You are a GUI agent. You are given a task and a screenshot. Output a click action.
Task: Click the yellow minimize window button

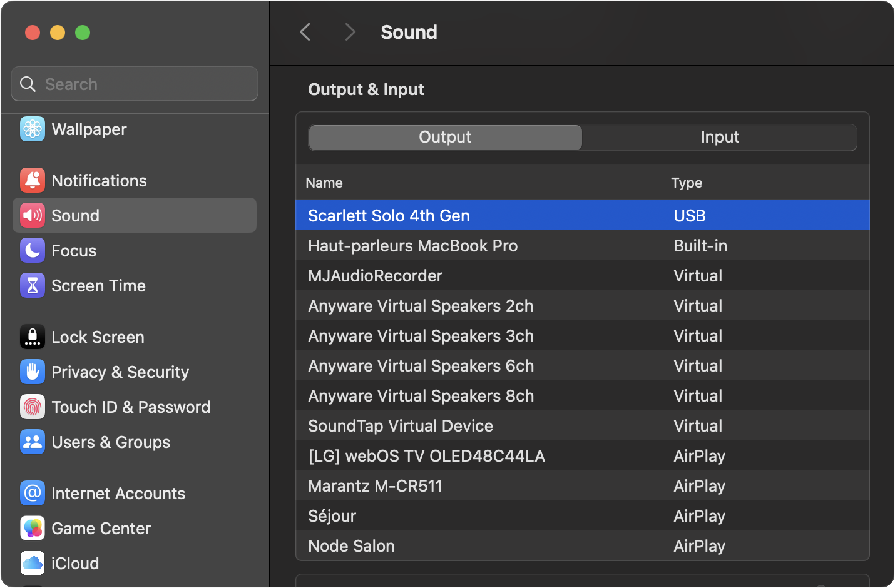tap(58, 33)
